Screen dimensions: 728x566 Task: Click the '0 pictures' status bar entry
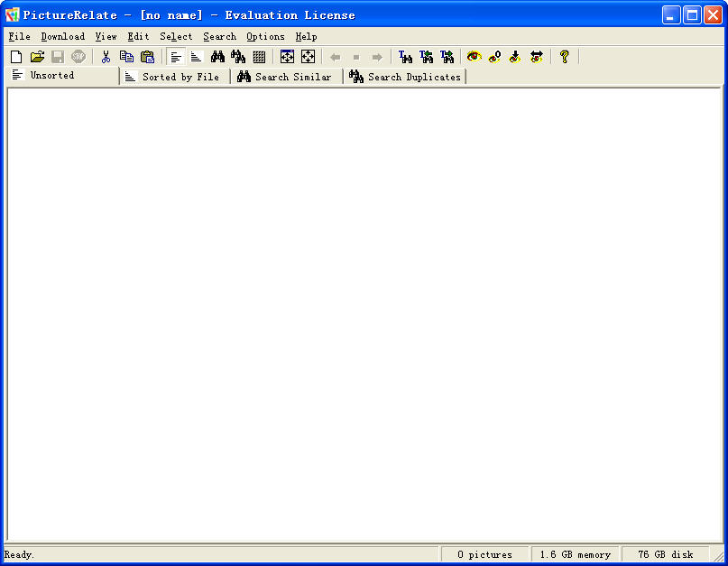484,554
